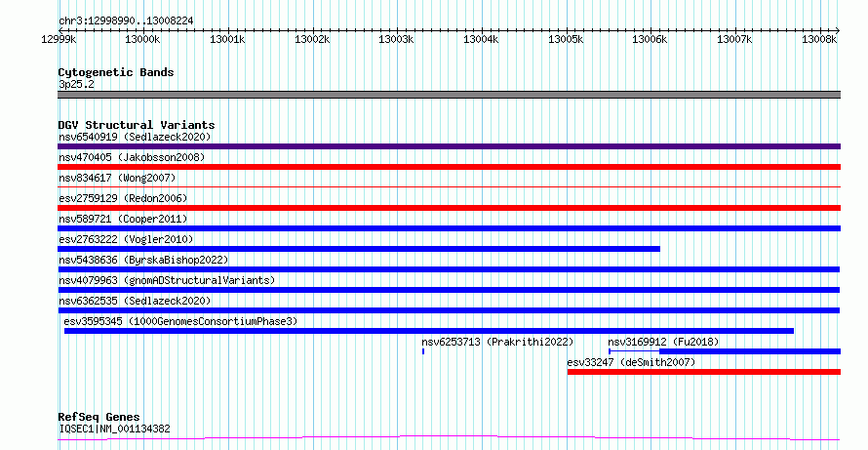Click the nsv470405 (Jakobsson2008) label
The width and height of the screenshot is (868, 450).
tap(132, 157)
